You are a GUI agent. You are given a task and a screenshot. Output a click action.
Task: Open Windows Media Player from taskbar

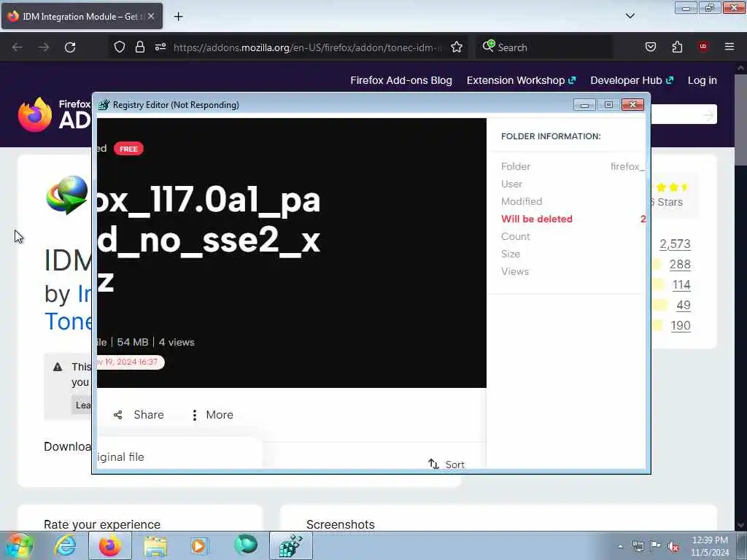[x=199, y=545]
